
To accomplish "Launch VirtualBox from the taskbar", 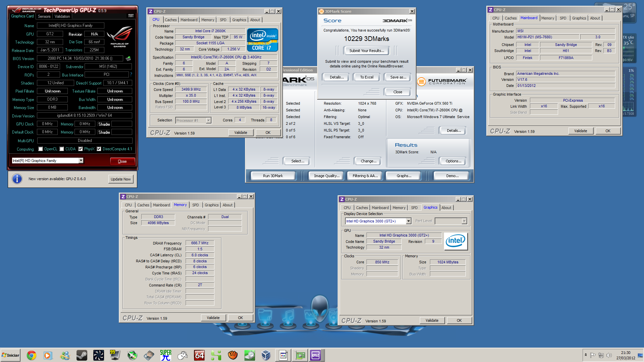I will [x=266, y=355].
